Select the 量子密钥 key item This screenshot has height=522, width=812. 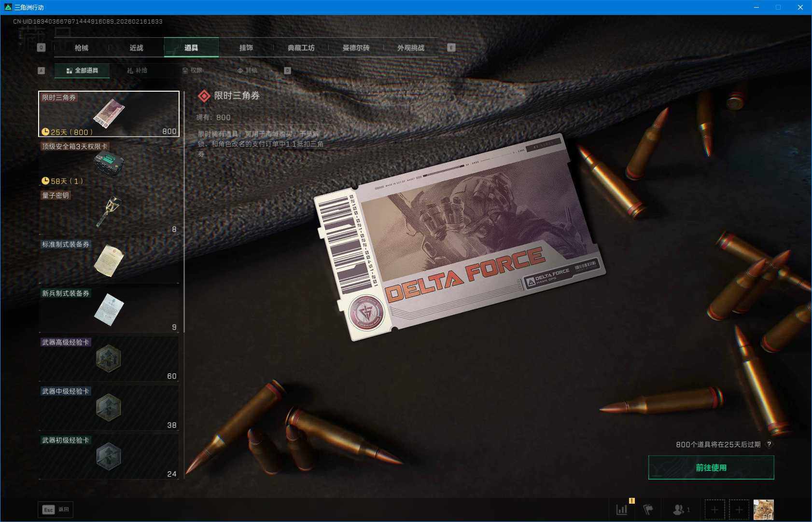[109, 212]
